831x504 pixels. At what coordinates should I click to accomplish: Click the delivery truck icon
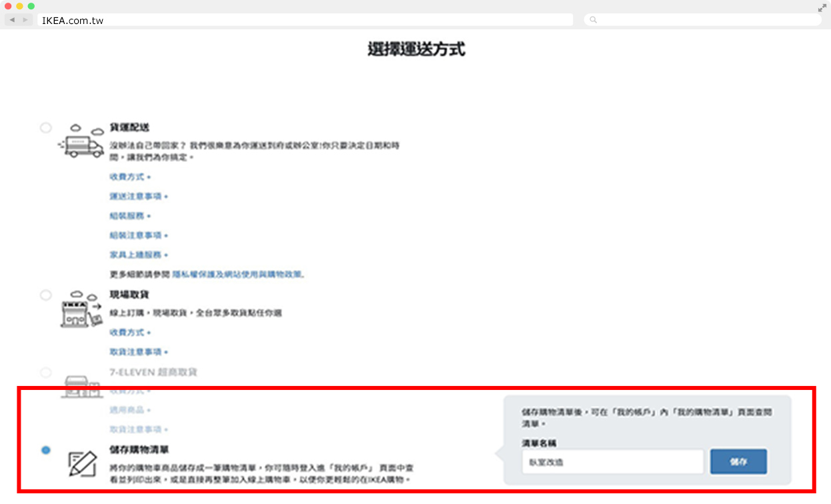[81, 141]
